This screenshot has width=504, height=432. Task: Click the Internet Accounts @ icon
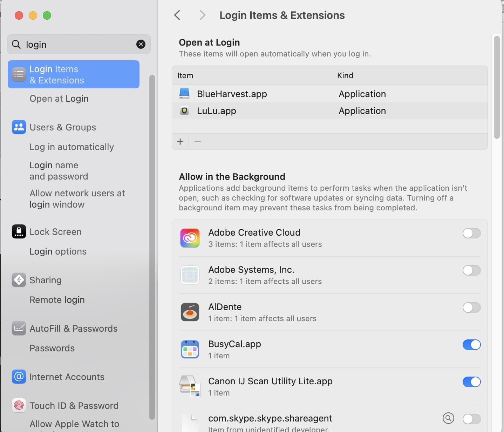click(19, 377)
